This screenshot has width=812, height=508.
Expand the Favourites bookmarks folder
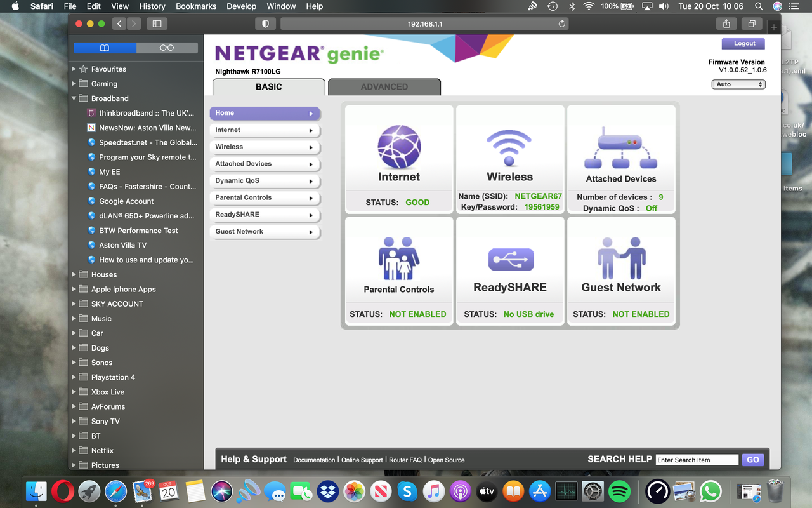tap(74, 69)
